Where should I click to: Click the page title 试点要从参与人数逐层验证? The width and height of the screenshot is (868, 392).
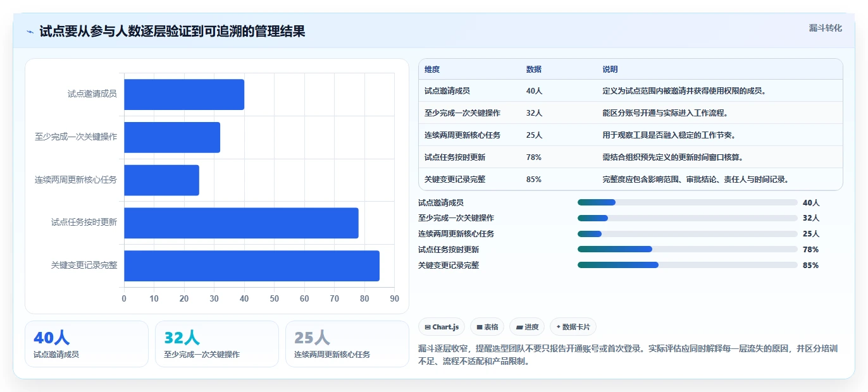point(172,31)
